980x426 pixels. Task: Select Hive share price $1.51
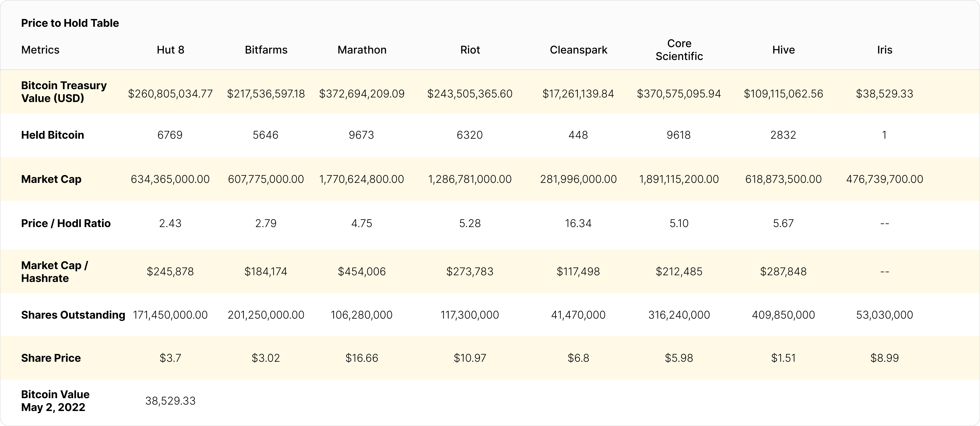click(783, 358)
